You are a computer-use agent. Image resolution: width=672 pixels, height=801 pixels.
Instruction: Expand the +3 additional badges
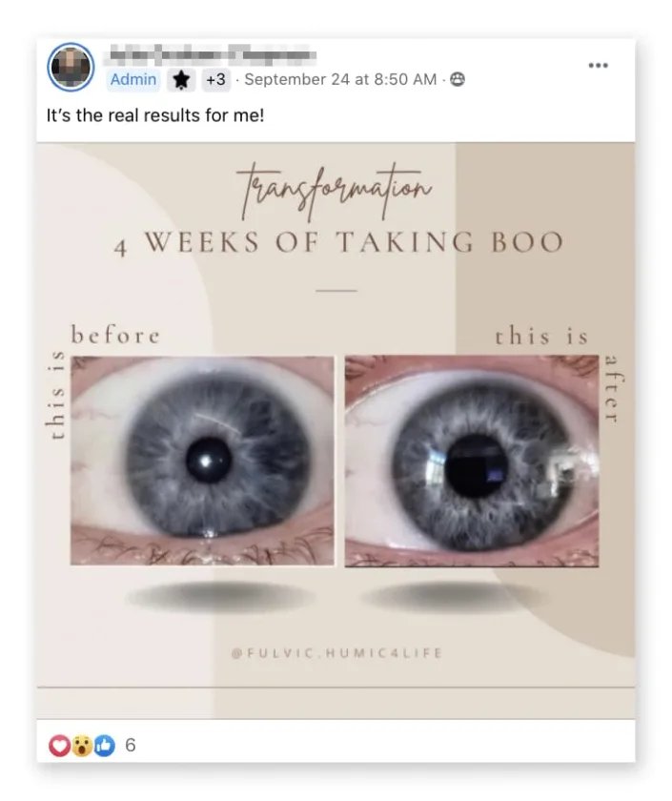point(215,80)
